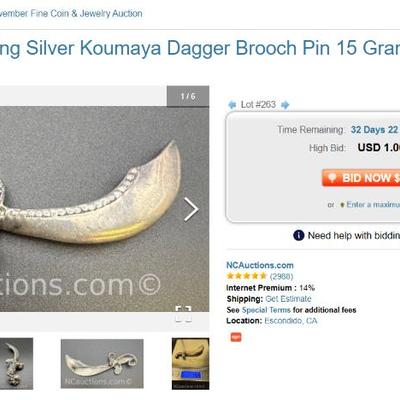Click the Get Estimate shipping link
Viewport: 400px width, 400px height.
288,299
